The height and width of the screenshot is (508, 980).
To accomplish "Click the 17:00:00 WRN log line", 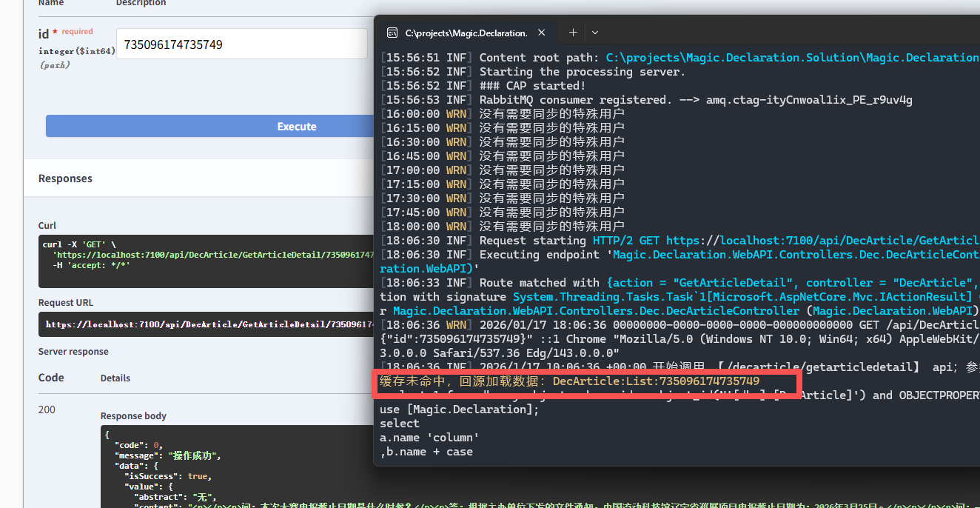I will click(x=503, y=170).
